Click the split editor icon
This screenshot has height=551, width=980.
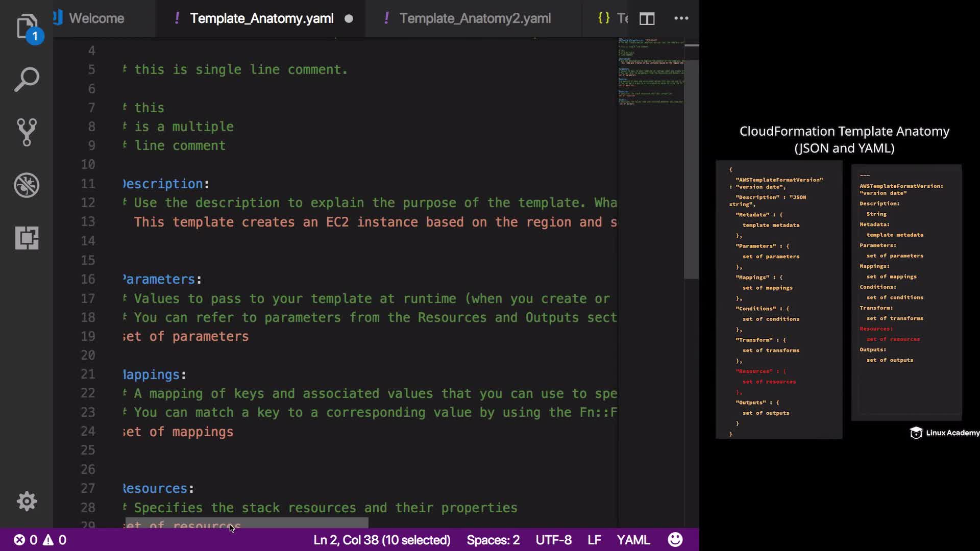(647, 19)
